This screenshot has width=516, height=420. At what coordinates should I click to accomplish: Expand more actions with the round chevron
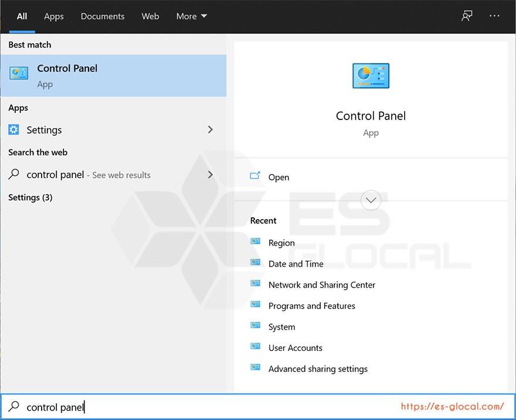tap(371, 200)
